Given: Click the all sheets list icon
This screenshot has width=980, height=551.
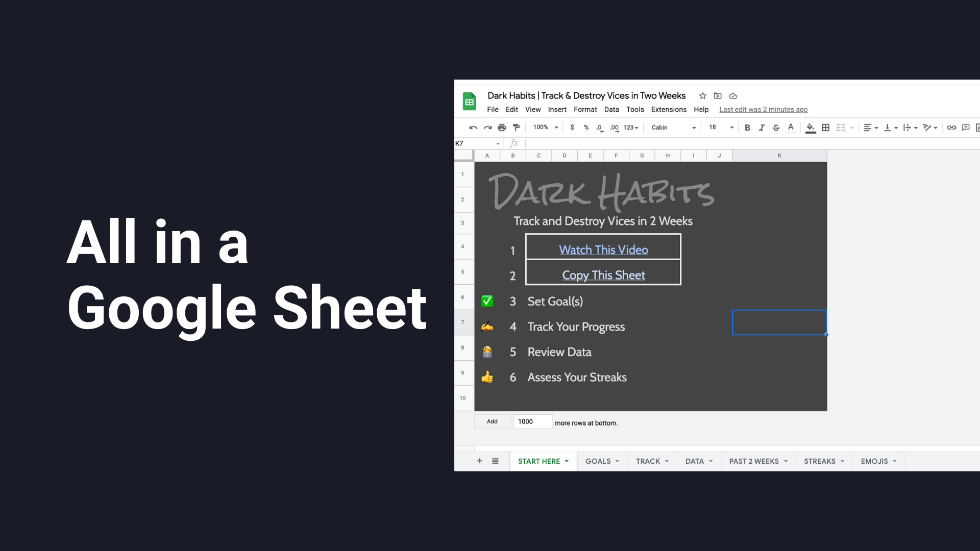Looking at the screenshot, I should [495, 461].
